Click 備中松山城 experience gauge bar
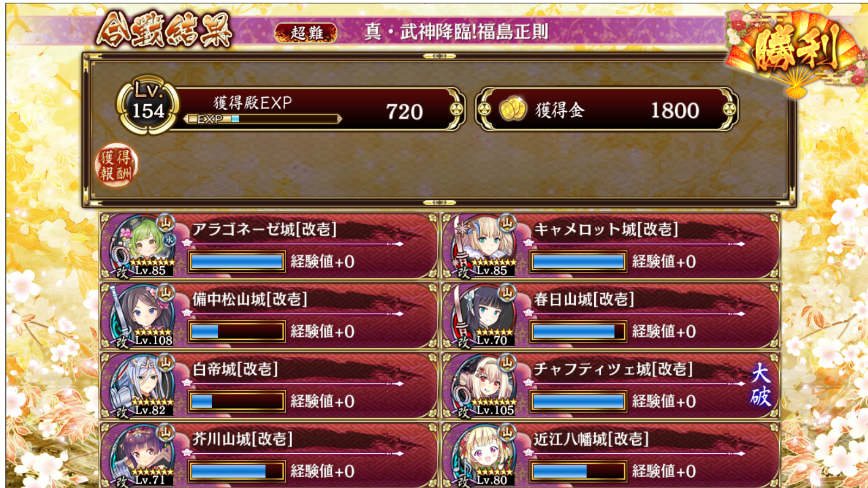This screenshot has height=488, width=868. pos(236,331)
